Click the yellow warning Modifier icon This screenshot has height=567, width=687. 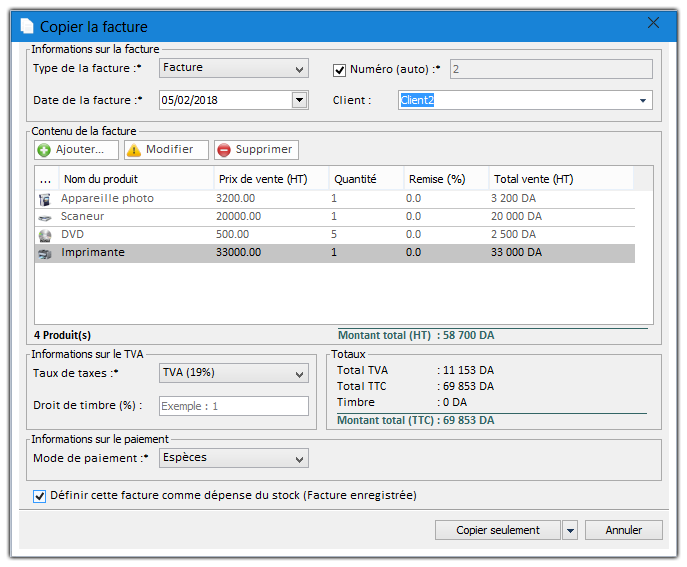pos(134,150)
